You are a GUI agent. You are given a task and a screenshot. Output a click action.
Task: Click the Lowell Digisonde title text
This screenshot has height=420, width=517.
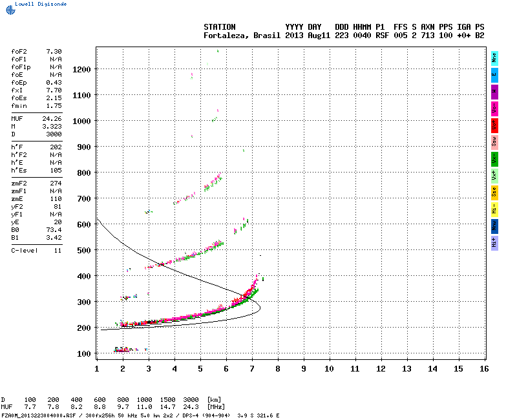click(x=41, y=4)
